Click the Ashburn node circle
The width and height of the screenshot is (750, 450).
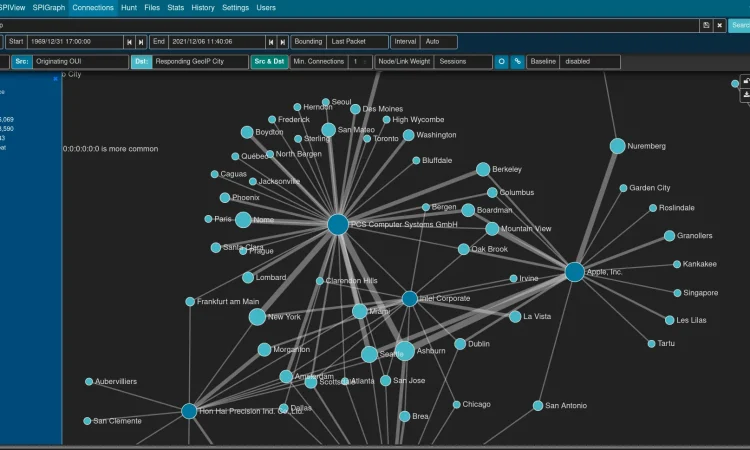click(405, 351)
